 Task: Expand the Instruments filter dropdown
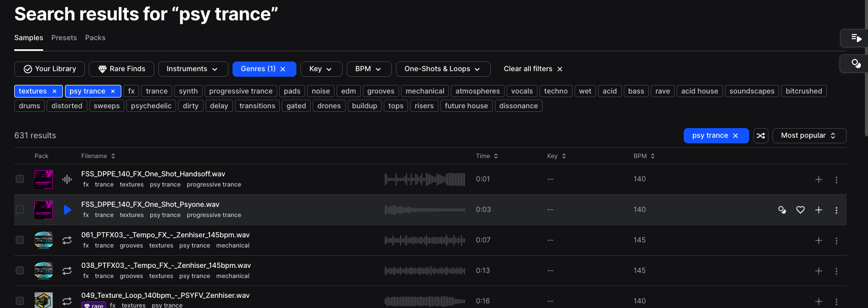(x=193, y=69)
